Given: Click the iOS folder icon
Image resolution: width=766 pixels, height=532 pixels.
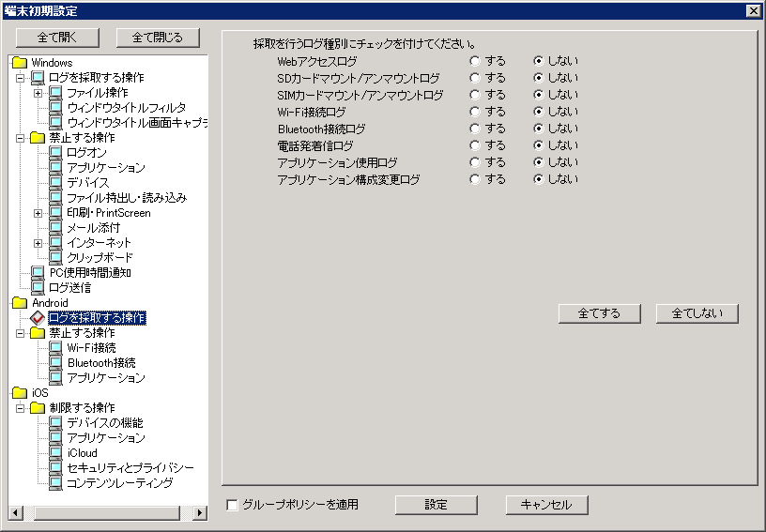Looking at the screenshot, I should tap(20, 393).
